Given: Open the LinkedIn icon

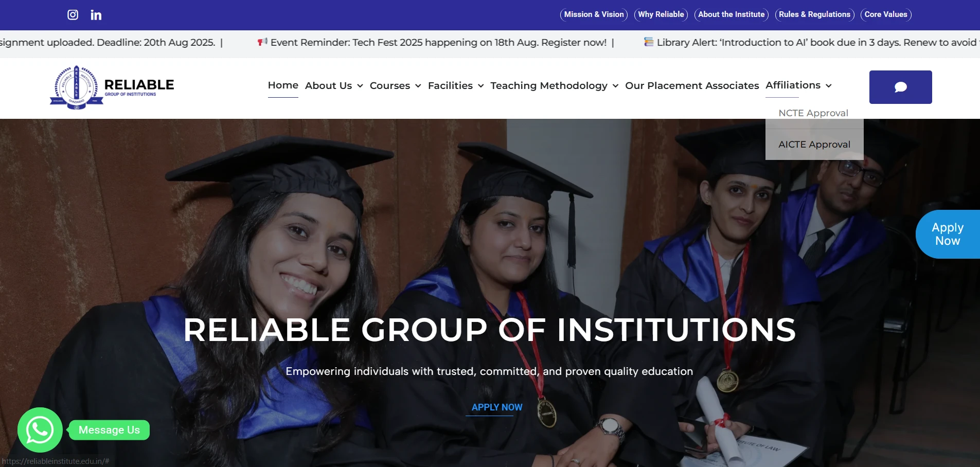Looking at the screenshot, I should (96, 15).
